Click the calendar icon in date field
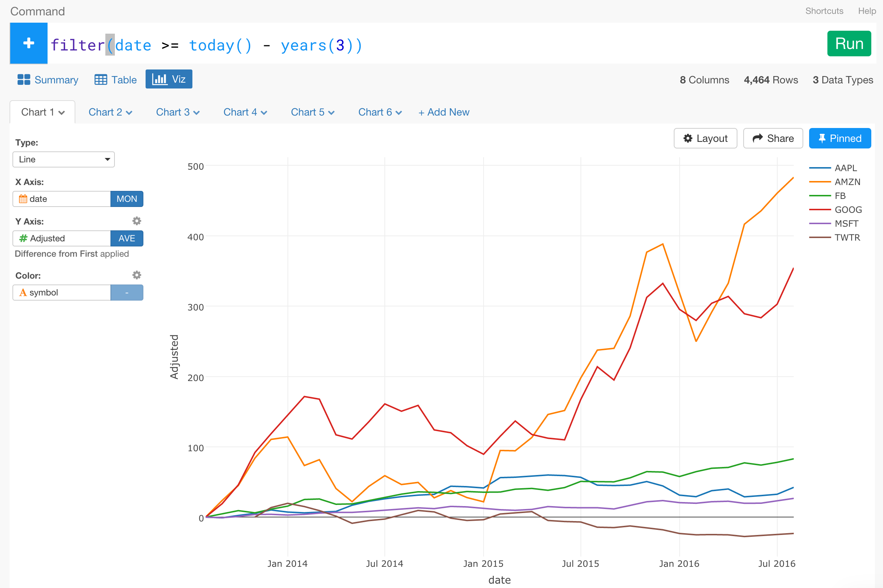The image size is (883, 588). coord(23,199)
